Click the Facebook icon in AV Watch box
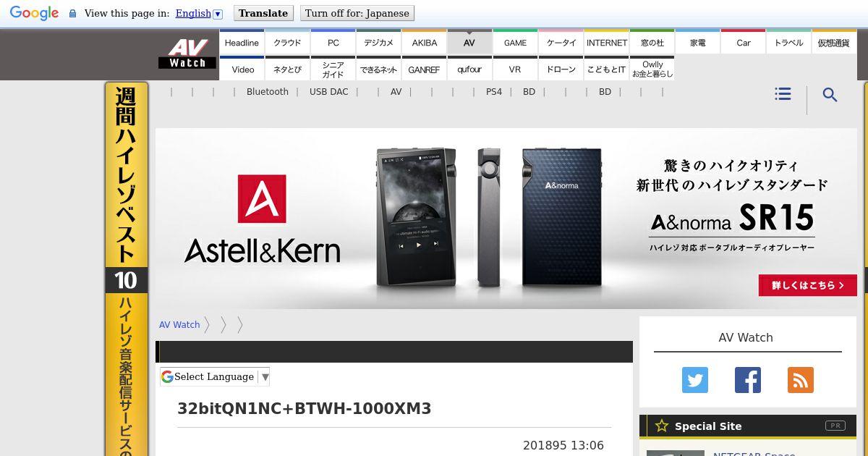The image size is (868, 456). [x=748, y=380]
